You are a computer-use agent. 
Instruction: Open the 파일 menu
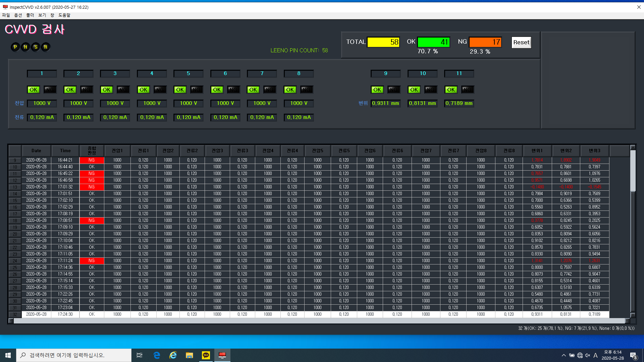point(6,15)
